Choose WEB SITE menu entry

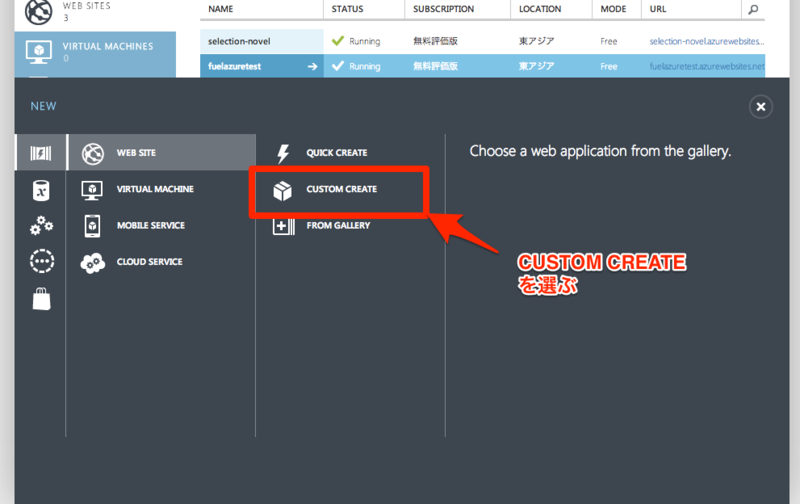click(x=136, y=153)
